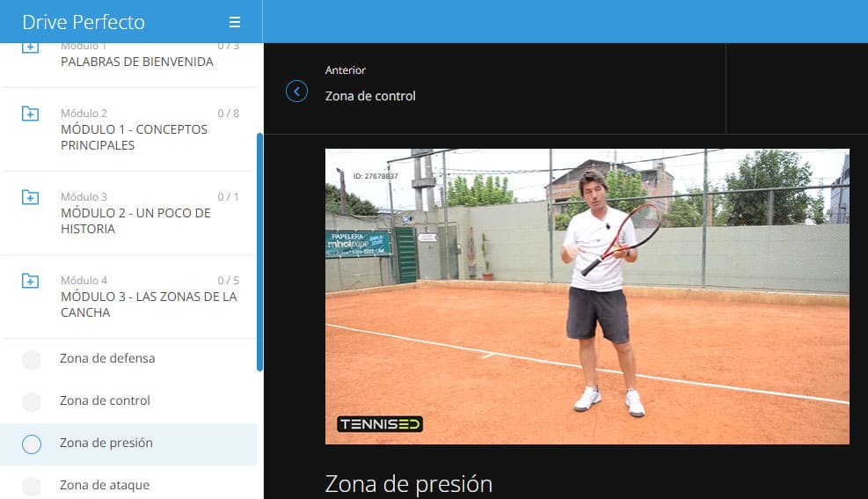The image size is (868, 499).
Task: Click the hamburger menu icon
Action: pos(234,22)
